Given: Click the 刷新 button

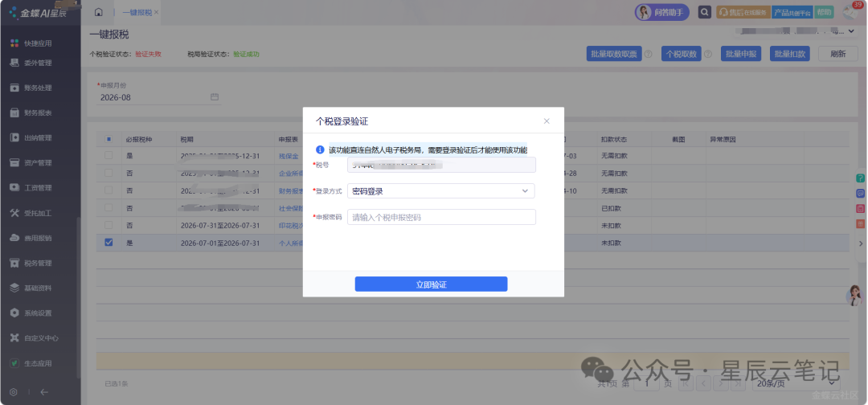Looking at the screenshot, I should (838, 54).
